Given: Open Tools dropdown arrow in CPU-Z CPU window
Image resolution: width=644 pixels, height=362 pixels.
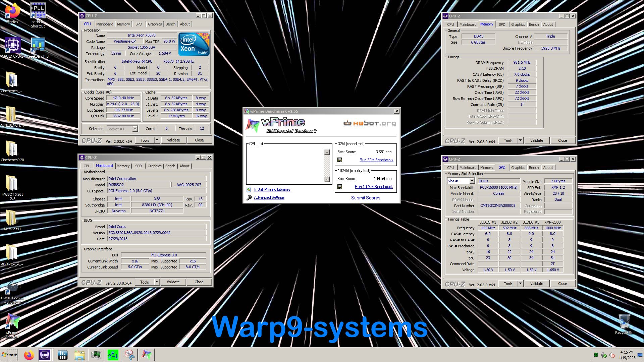Looking at the screenshot, I should click(x=157, y=140).
